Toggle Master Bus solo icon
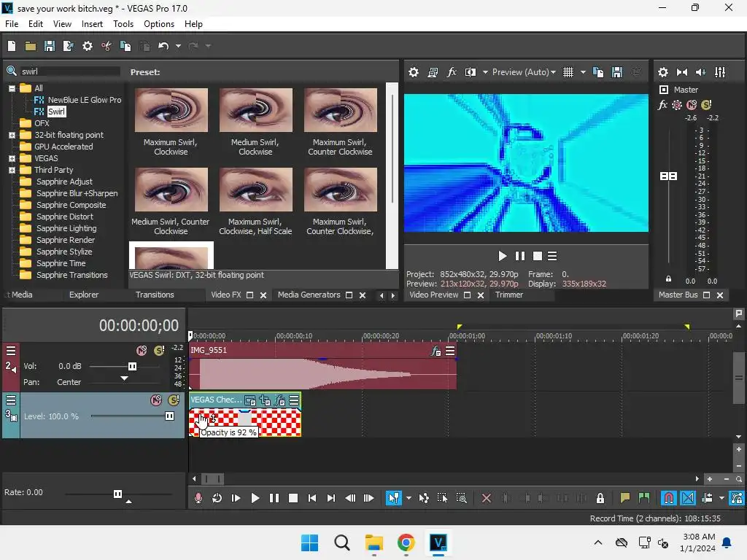Screen dimensions: 747x560 coord(706,105)
